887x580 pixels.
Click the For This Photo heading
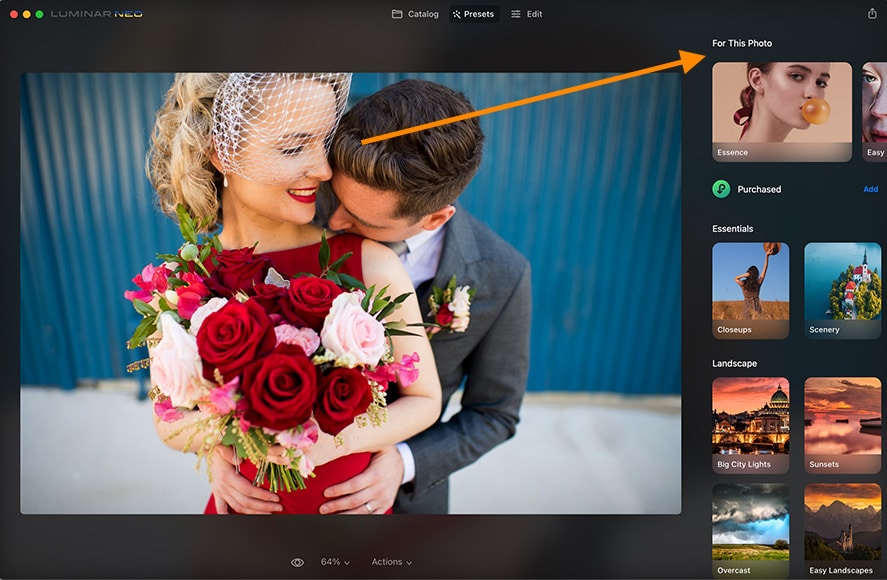click(x=742, y=43)
